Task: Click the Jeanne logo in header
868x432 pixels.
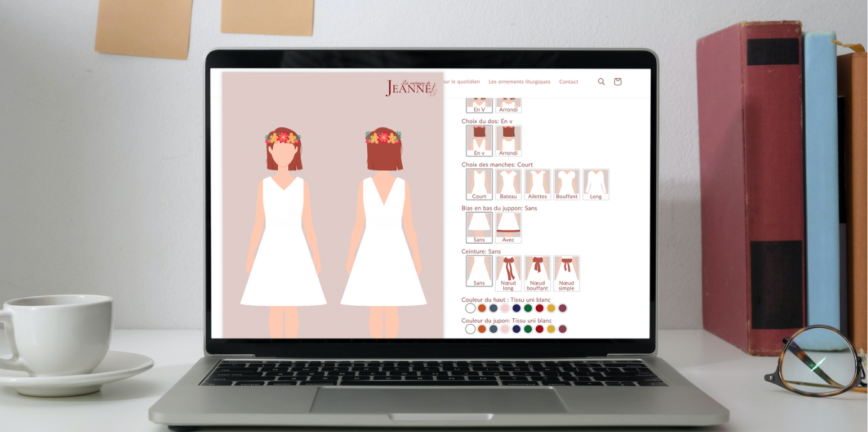Action: [x=411, y=88]
